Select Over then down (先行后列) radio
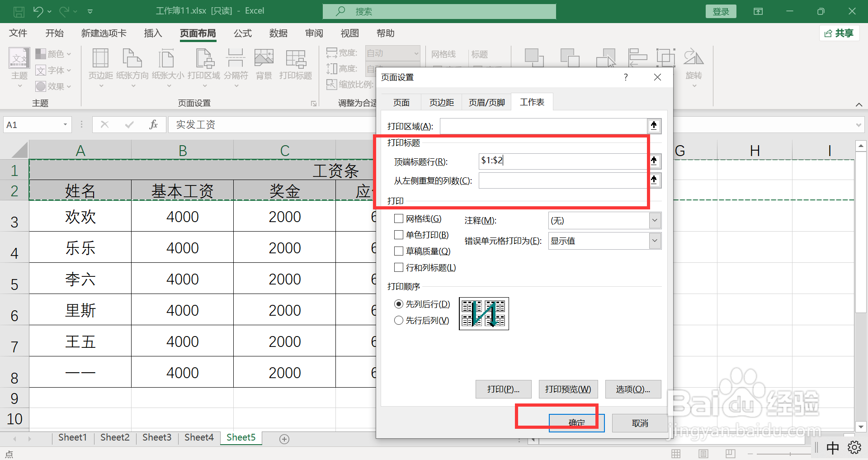The image size is (868, 460). click(399, 320)
